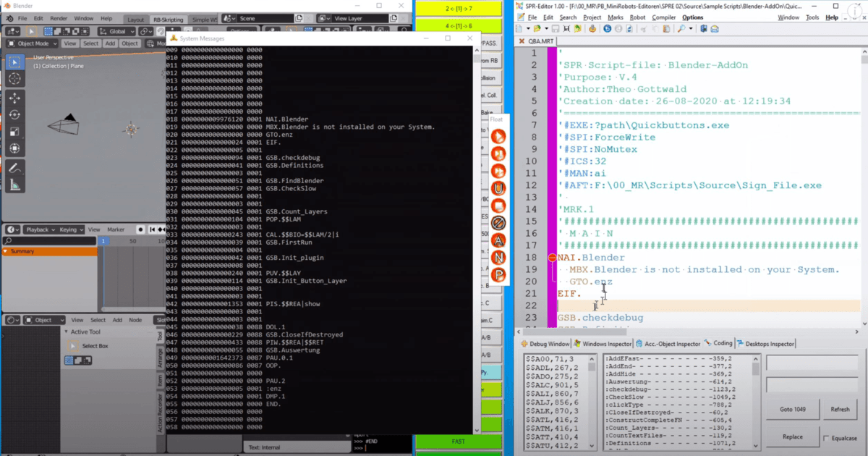Activate the Rotate tool in Blender
This screenshot has width=868, height=456.
pos(15,114)
